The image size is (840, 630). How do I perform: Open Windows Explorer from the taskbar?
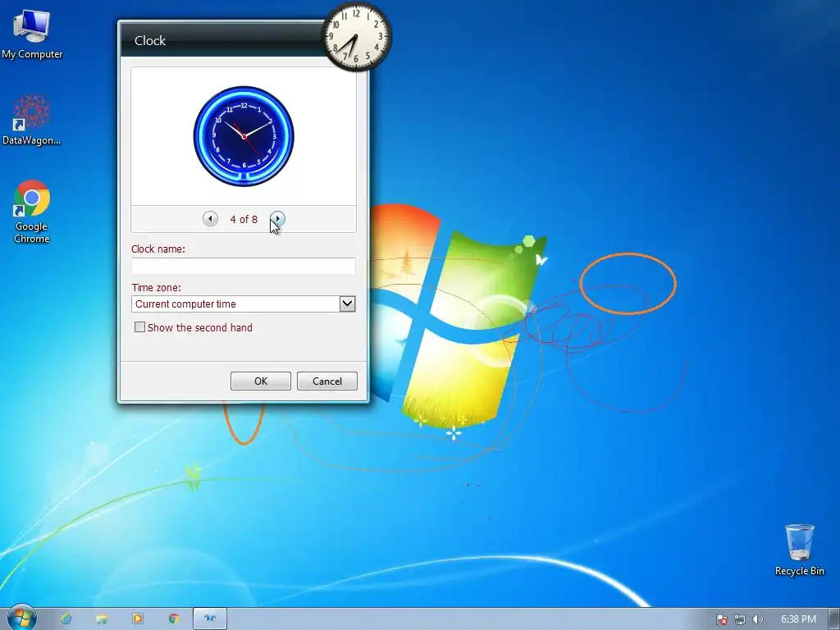pyautogui.click(x=102, y=619)
